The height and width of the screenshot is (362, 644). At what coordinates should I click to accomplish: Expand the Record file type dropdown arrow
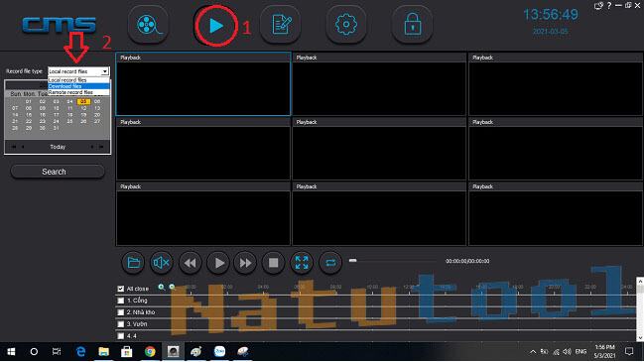(x=105, y=71)
